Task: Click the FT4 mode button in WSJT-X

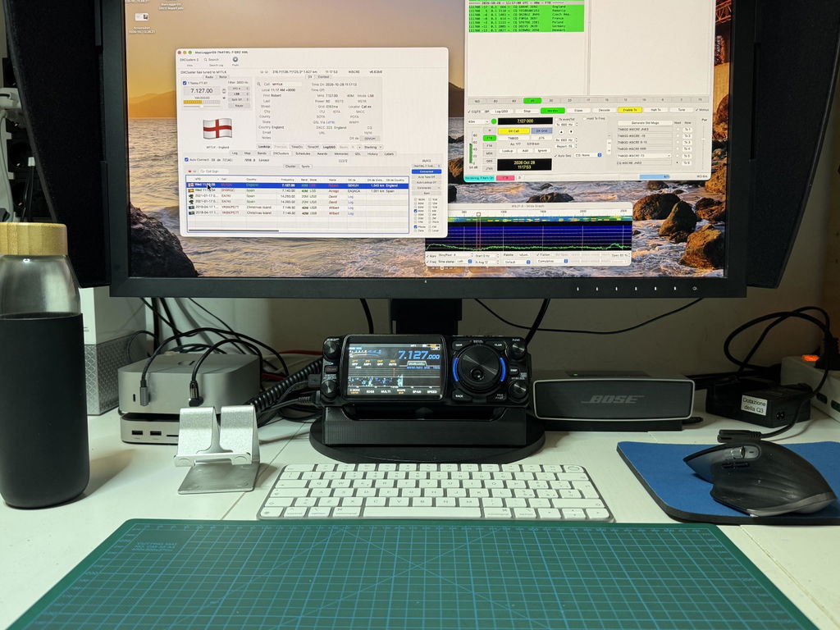Action: (x=490, y=146)
